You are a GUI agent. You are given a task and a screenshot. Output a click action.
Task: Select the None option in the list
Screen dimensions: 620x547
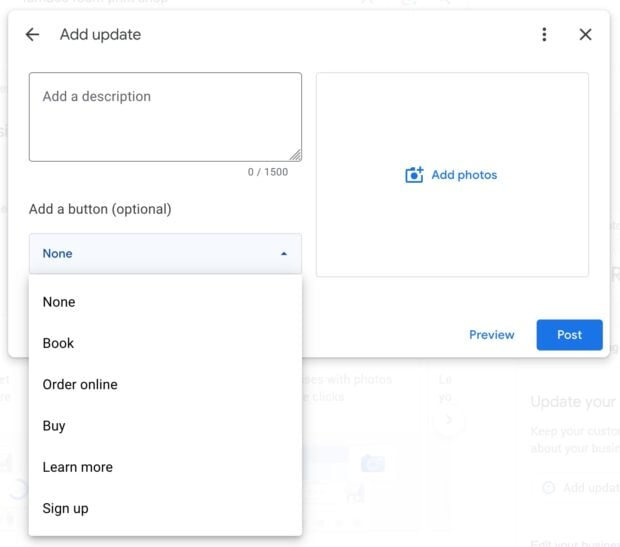[x=59, y=302]
